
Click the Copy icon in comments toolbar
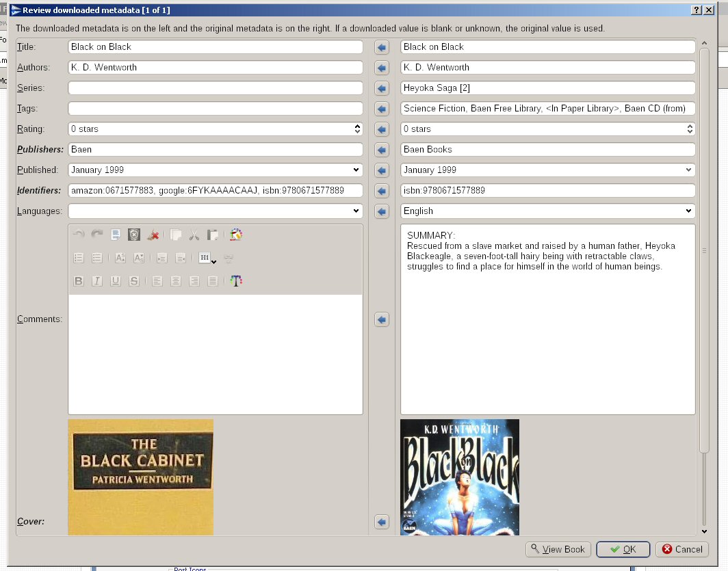[176, 235]
